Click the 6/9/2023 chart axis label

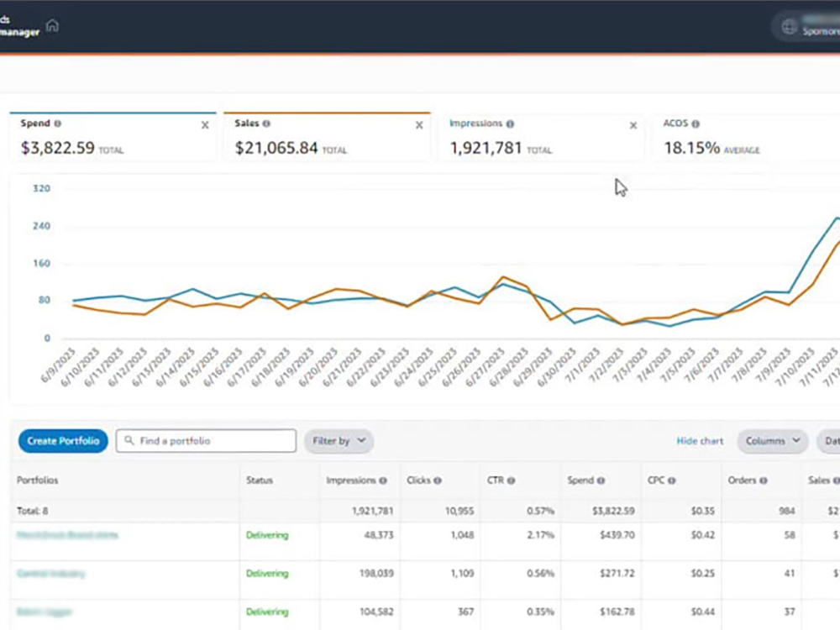point(59,365)
